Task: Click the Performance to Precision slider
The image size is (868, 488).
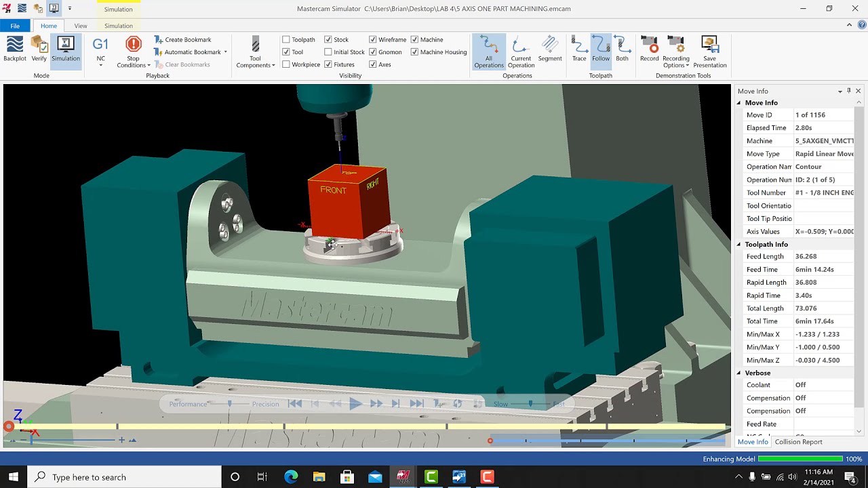Action: click(x=229, y=404)
